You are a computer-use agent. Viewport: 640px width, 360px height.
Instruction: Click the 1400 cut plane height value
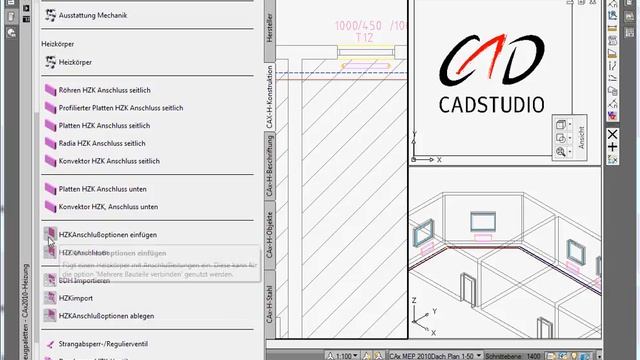534,356
